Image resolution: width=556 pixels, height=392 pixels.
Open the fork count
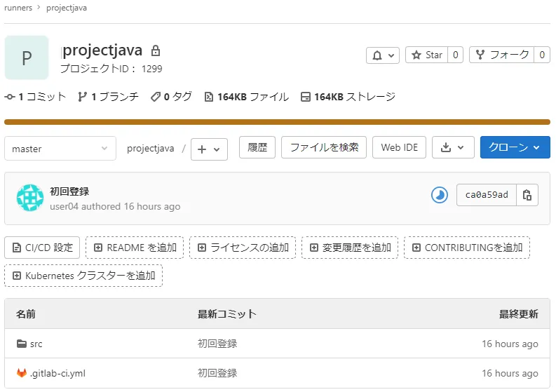click(542, 55)
